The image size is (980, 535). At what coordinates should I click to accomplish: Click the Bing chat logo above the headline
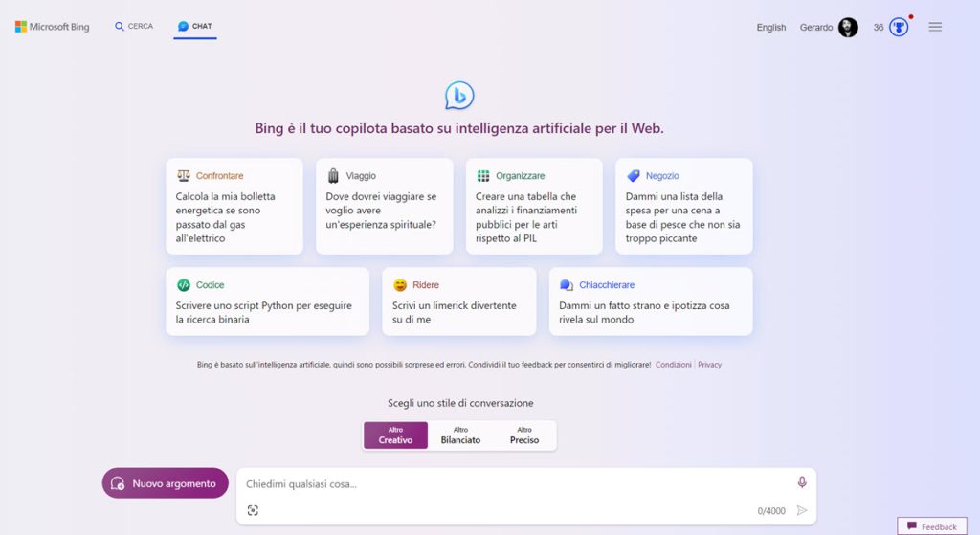[459, 96]
